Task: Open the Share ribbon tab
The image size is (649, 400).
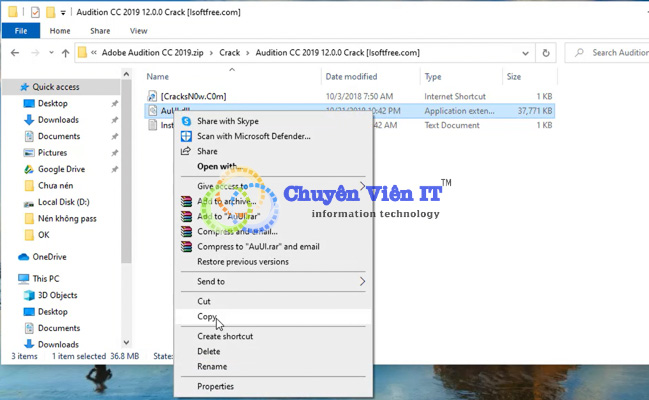Action: (100, 31)
